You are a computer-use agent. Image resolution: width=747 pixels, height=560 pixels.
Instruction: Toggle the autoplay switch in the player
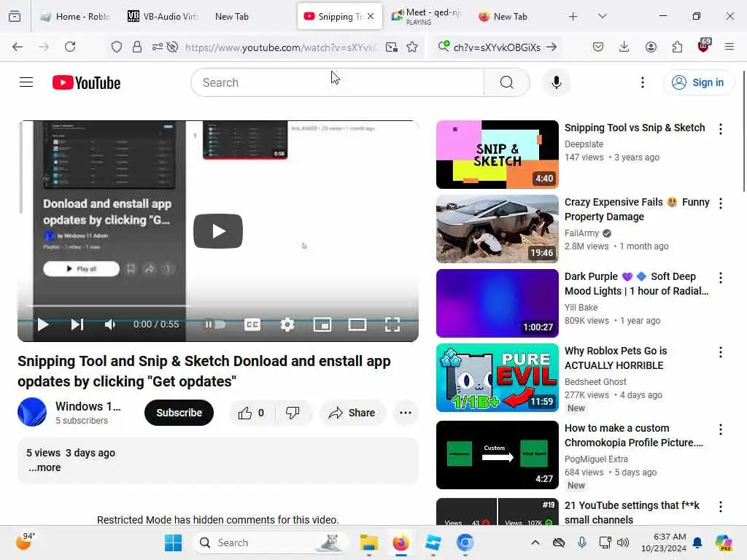215,324
